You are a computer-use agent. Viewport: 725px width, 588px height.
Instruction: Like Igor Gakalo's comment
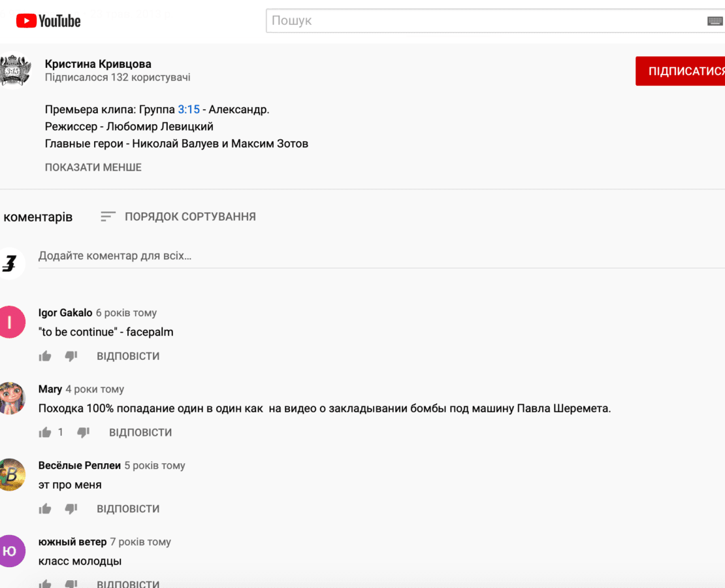(45, 356)
